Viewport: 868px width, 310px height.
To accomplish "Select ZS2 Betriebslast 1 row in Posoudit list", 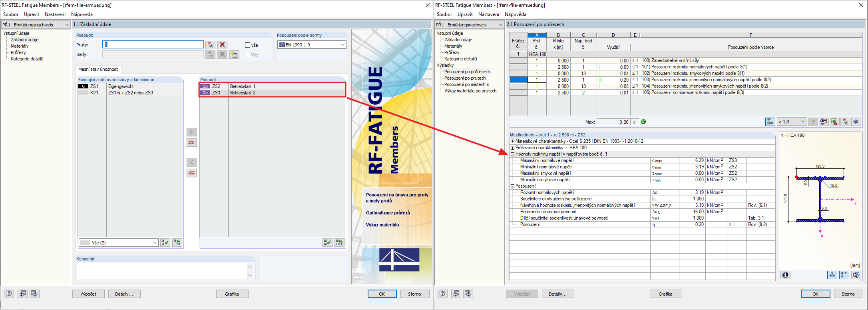I will click(x=273, y=86).
